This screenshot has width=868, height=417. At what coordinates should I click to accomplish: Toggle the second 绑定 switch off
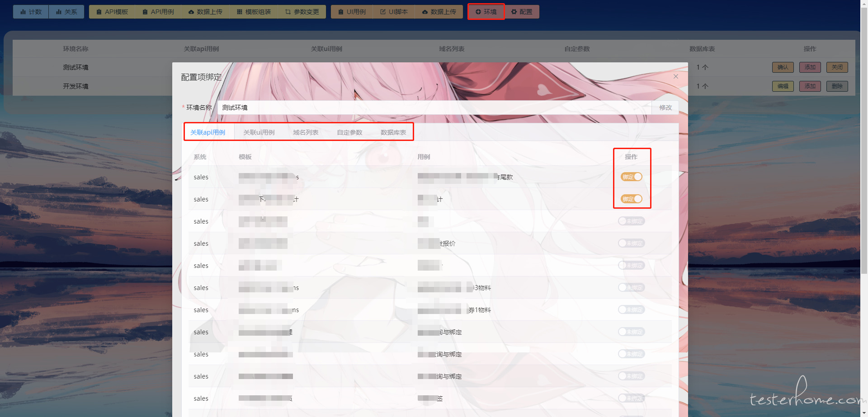pos(631,199)
